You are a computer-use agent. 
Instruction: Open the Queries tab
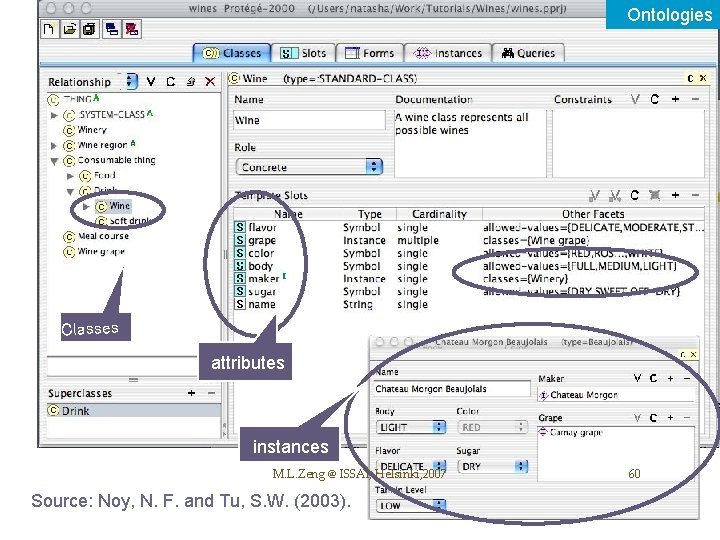click(x=528, y=53)
